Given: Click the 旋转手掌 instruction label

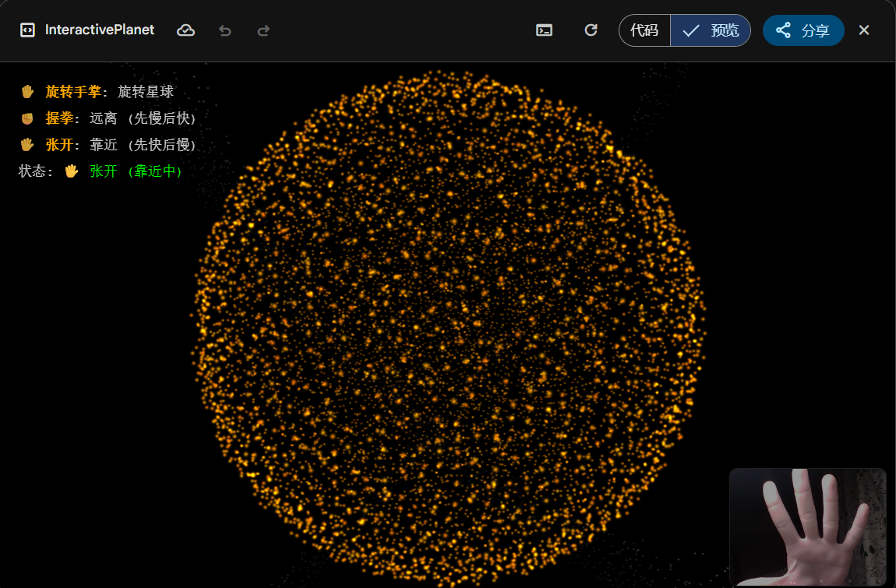Looking at the screenshot, I should [x=73, y=91].
